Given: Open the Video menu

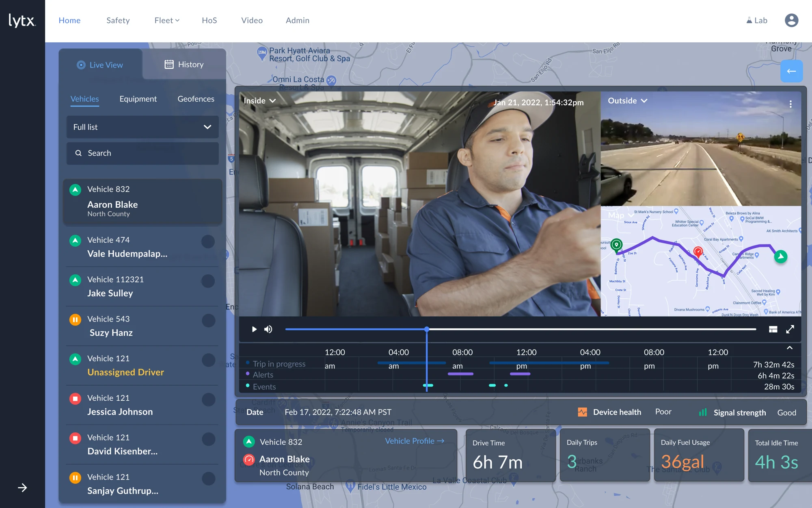Looking at the screenshot, I should click(x=252, y=20).
